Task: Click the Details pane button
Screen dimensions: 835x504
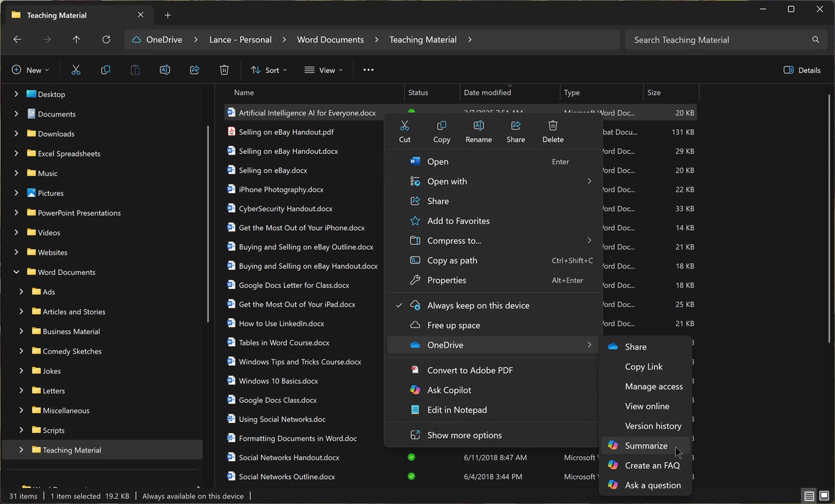Action: pos(802,70)
